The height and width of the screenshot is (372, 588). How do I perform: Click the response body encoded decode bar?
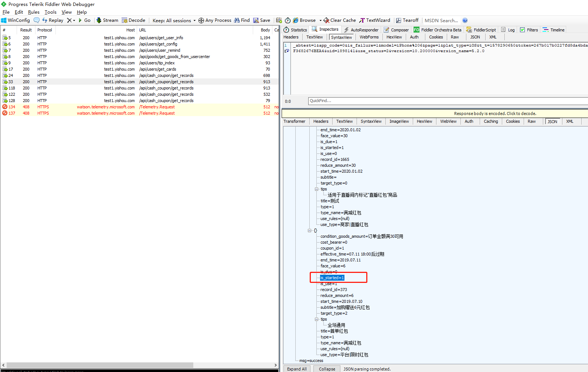coord(435,114)
